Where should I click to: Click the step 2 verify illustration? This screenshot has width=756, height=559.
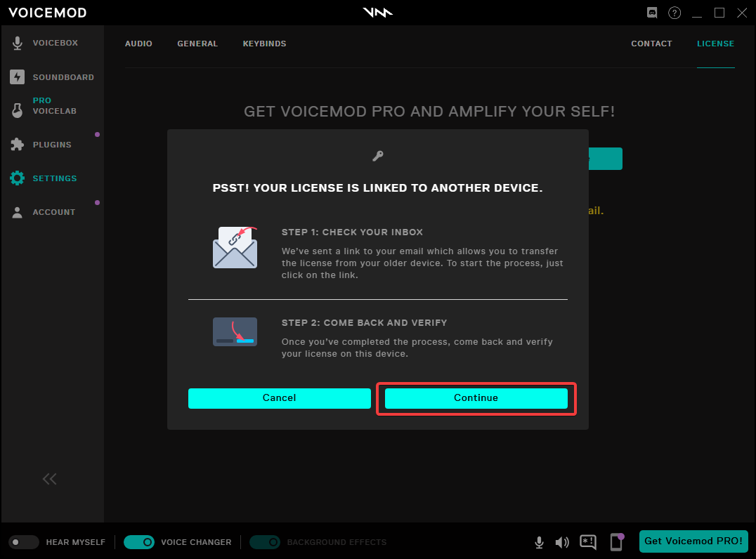pyautogui.click(x=235, y=331)
